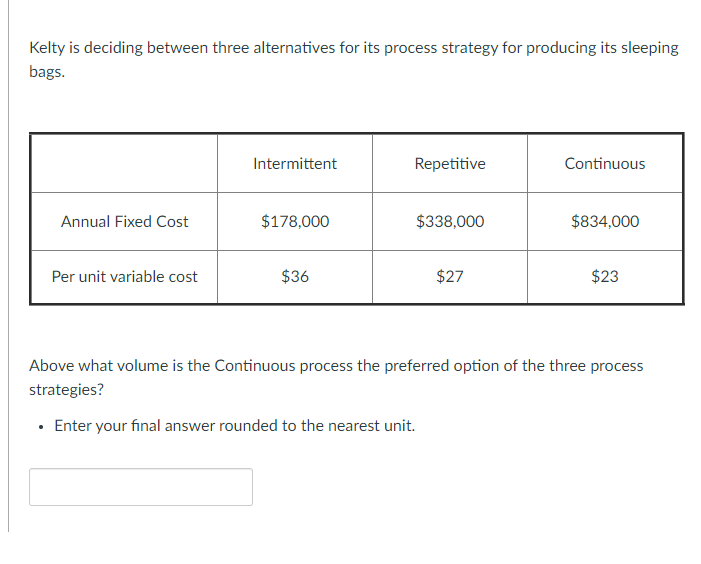
Task: Click the Annual Fixed Cost row label
Action: [x=125, y=222]
